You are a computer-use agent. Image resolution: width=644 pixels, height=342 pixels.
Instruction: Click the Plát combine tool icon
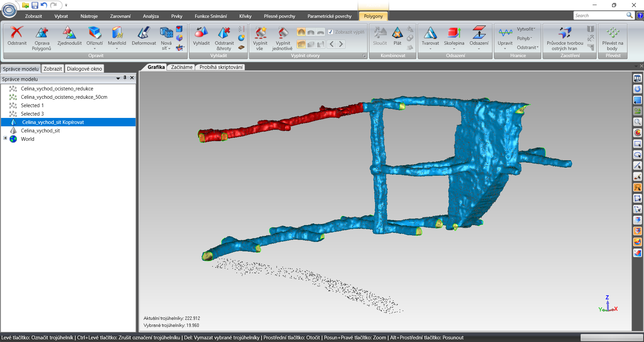(397, 33)
